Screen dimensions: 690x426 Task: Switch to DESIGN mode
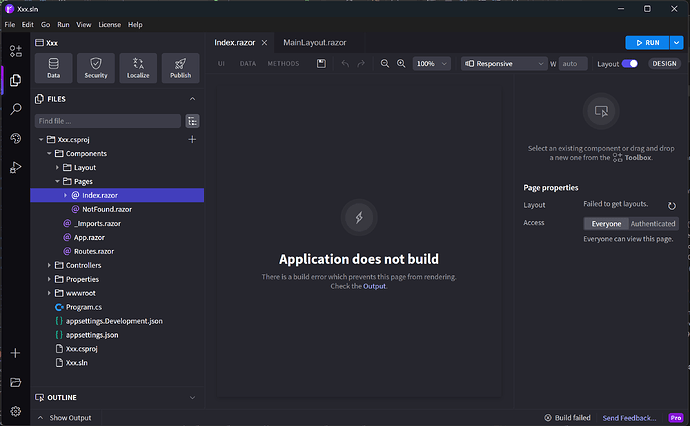664,64
